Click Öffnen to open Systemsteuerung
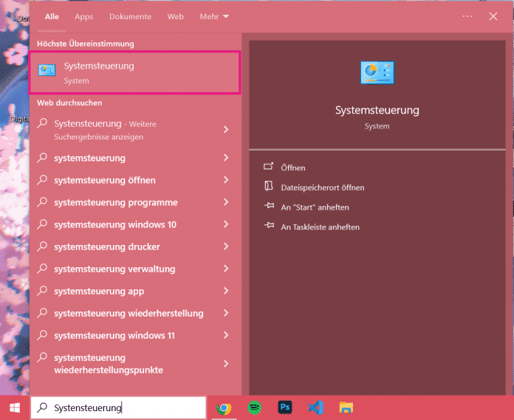This screenshot has width=514, height=420. point(293,168)
